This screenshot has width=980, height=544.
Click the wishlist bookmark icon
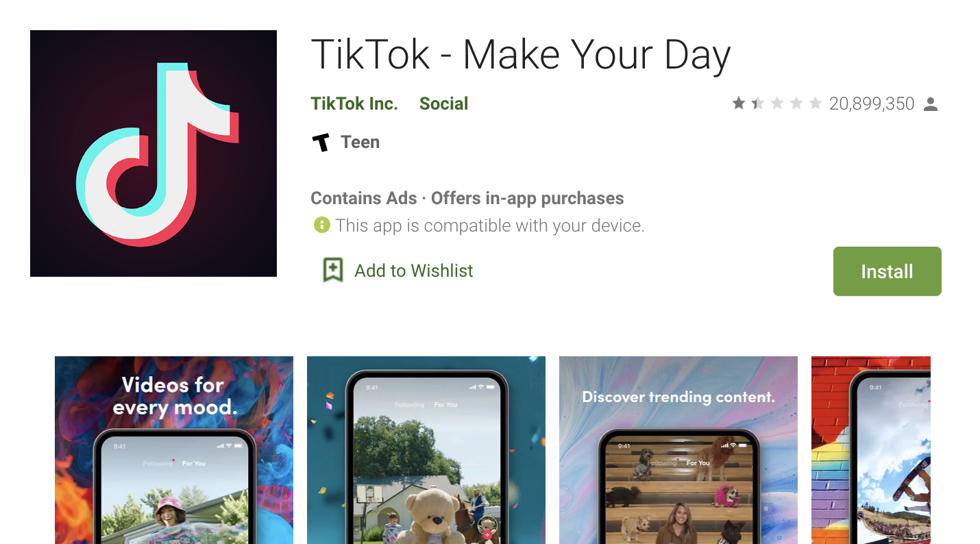333,271
